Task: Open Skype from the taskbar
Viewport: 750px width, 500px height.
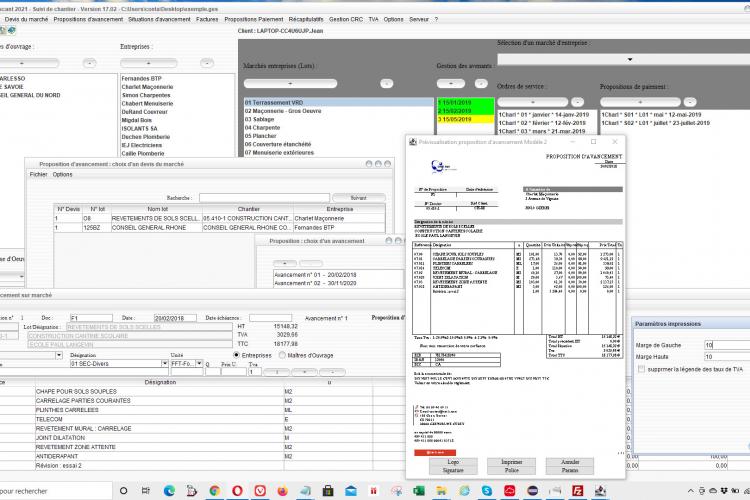Action: [487, 490]
